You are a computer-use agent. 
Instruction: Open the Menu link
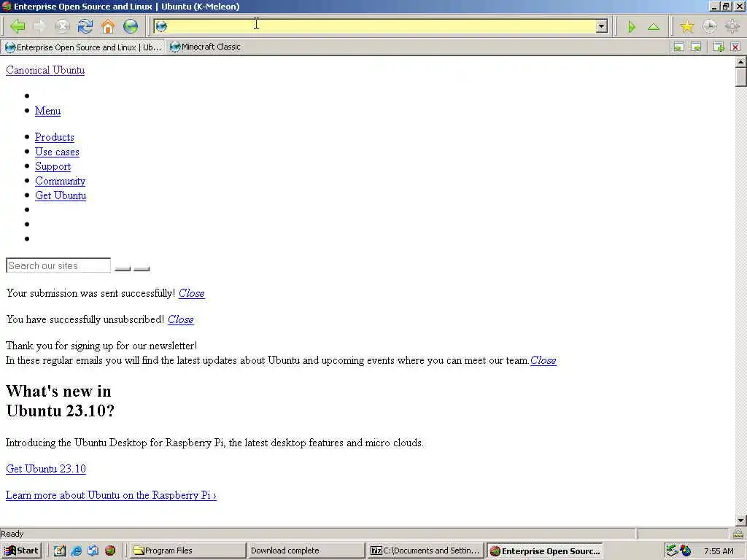(47, 111)
